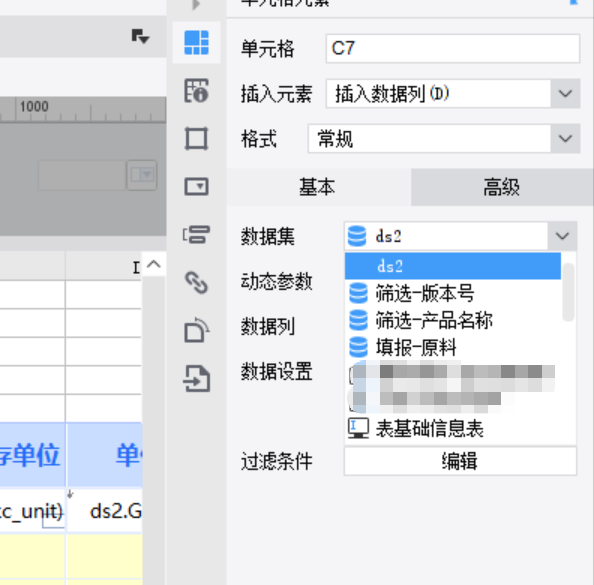594x585 pixels.
Task: Click the header cell ending with 存单位
Action: pos(32,455)
